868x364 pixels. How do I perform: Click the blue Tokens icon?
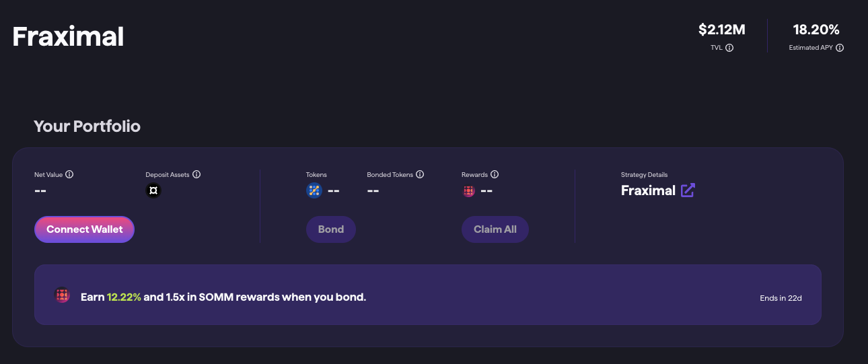coord(314,190)
